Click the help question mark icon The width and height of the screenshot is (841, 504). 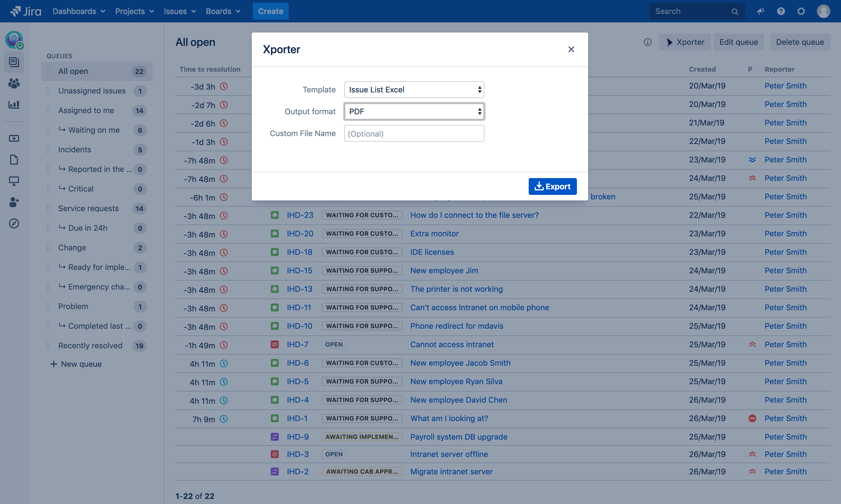(x=781, y=11)
